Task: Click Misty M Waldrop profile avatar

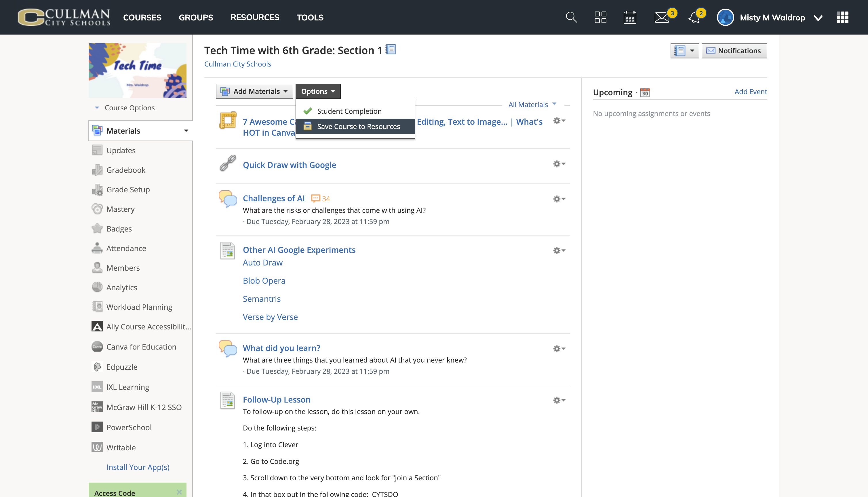Action: [x=725, y=17]
